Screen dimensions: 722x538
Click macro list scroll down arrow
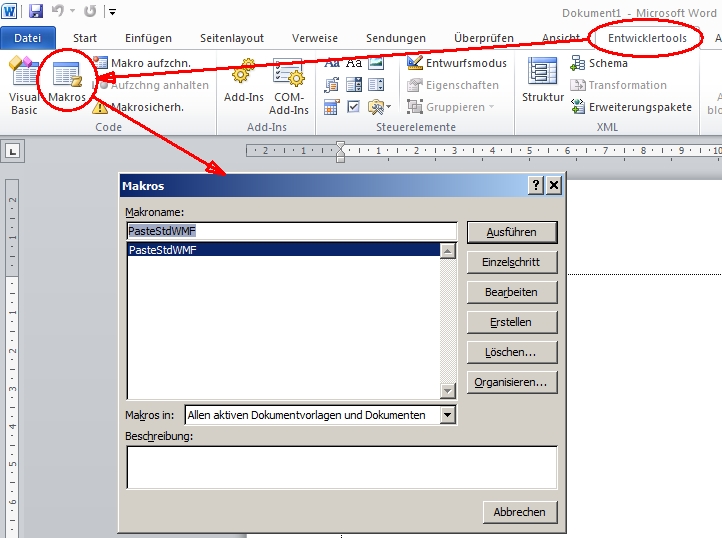click(x=448, y=391)
